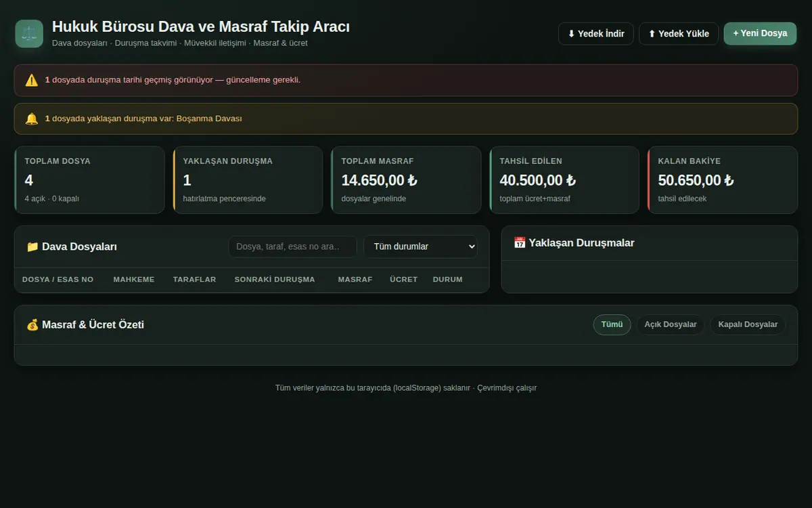Click the "toplam ücret+masraf" caption

pyautogui.click(x=534, y=199)
